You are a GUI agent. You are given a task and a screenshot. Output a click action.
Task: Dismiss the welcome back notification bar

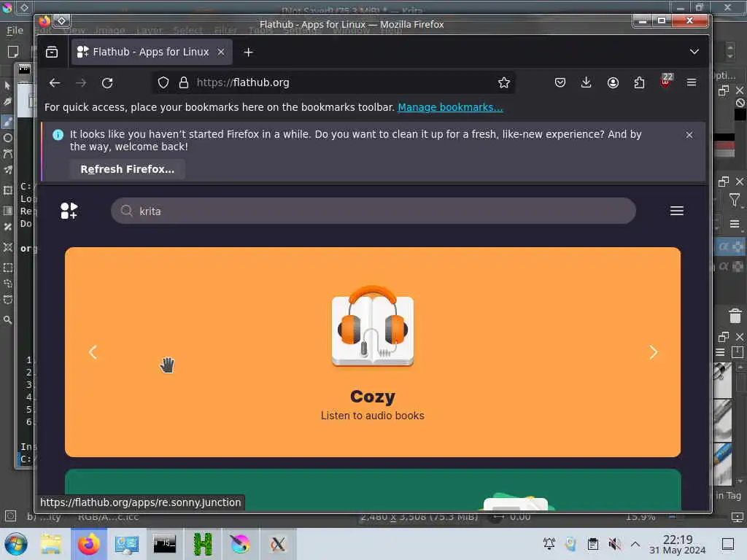pos(689,135)
